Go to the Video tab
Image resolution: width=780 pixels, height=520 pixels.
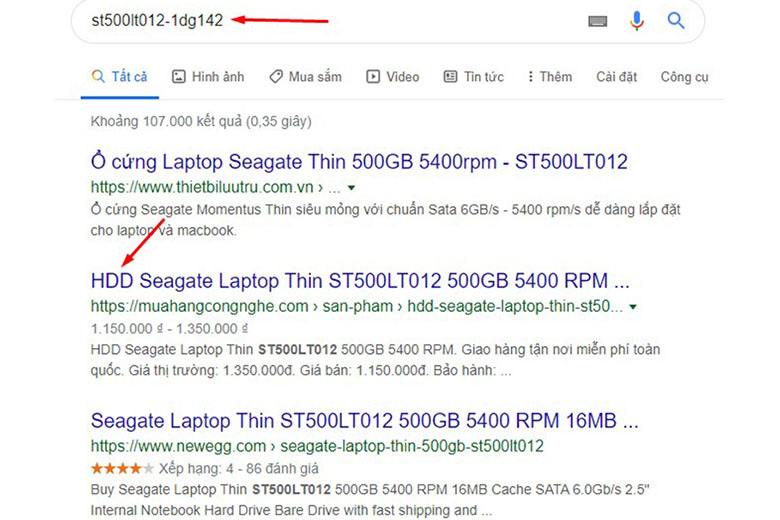393,77
